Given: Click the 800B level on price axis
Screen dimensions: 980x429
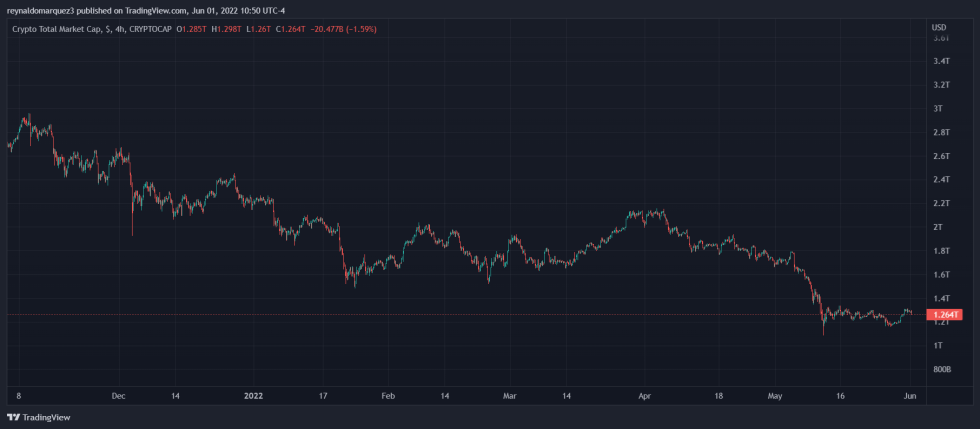Looking at the screenshot, I should [941, 369].
